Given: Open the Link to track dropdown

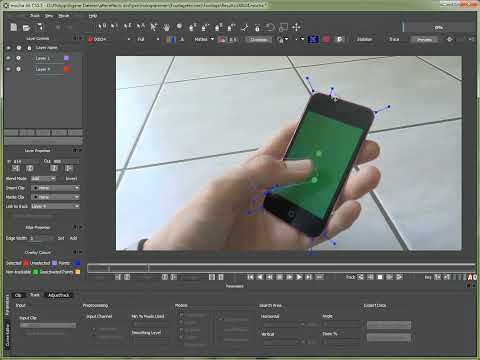Looking at the screenshot, I should tap(55, 206).
